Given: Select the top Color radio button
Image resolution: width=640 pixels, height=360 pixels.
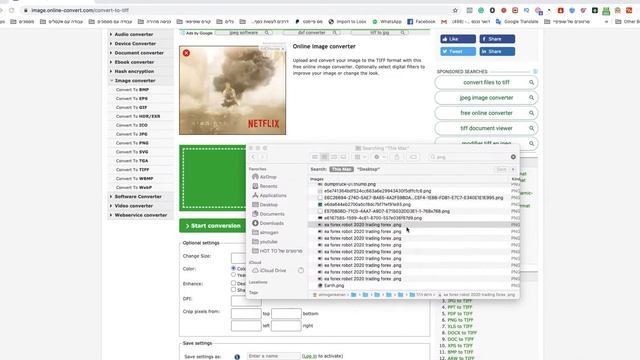Looking at the screenshot, I should click(x=233, y=268).
